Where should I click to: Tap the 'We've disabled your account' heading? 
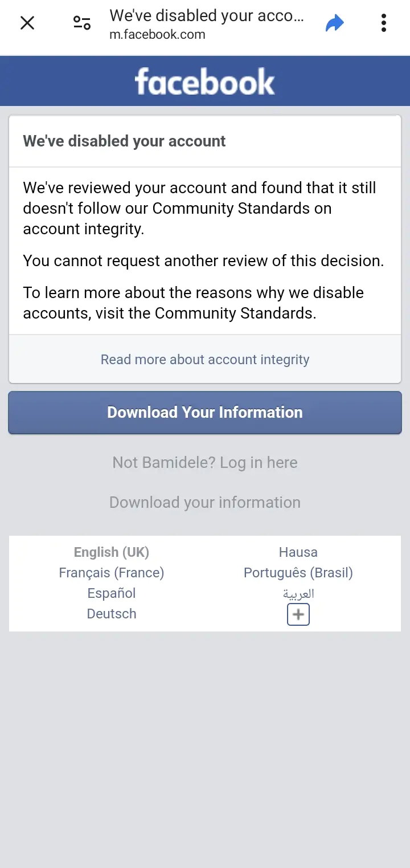124,141
